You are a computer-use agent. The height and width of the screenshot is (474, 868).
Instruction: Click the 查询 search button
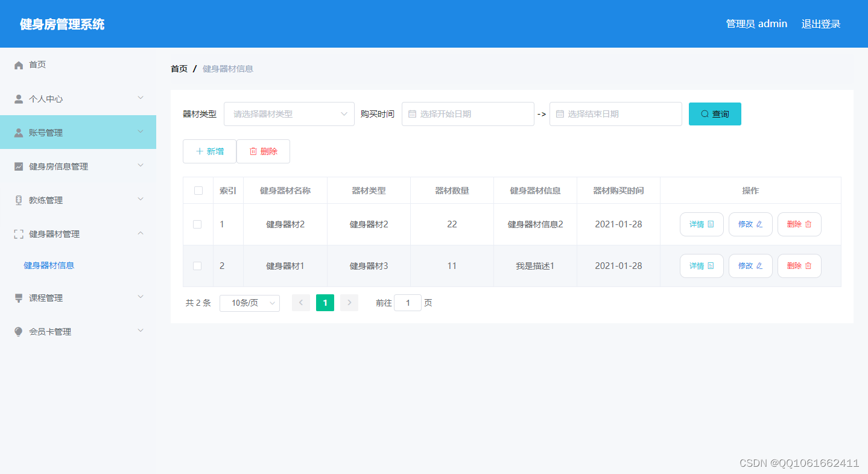click(714, 113)
